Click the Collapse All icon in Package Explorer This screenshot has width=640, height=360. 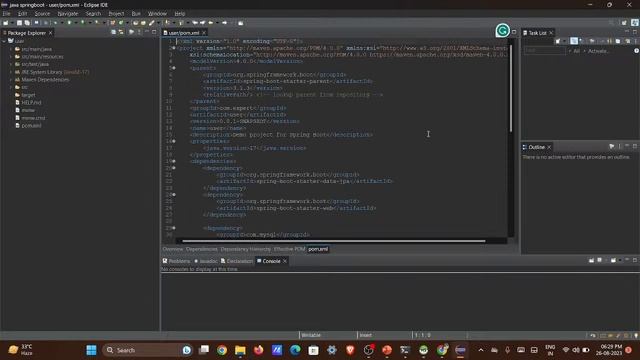(x=113, y=32)
